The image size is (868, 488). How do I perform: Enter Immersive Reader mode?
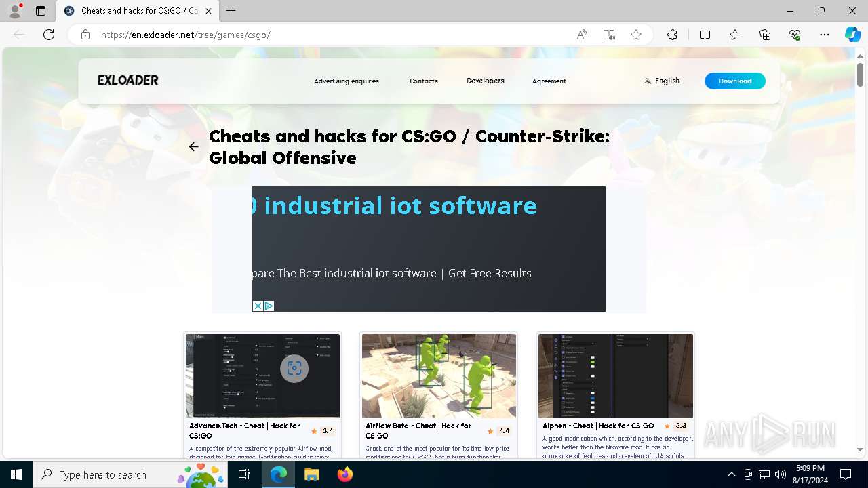click(609, 35)
